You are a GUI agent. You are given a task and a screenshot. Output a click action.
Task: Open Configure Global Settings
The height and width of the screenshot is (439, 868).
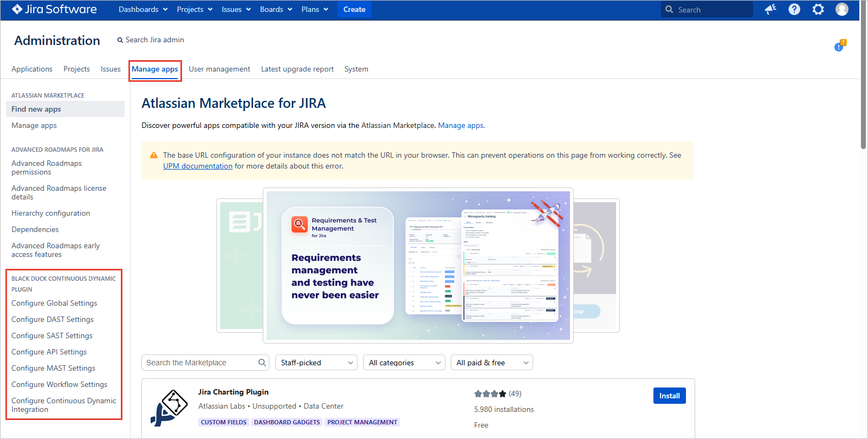tap(54, 303)
